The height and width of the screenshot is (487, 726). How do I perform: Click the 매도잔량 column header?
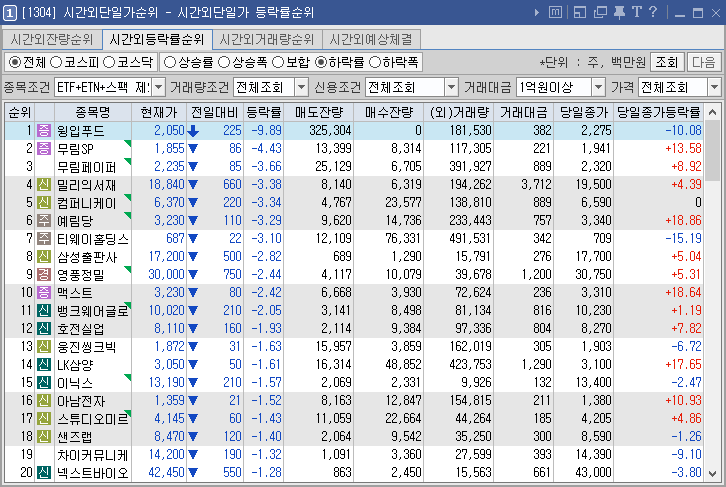tap(319, 112)
